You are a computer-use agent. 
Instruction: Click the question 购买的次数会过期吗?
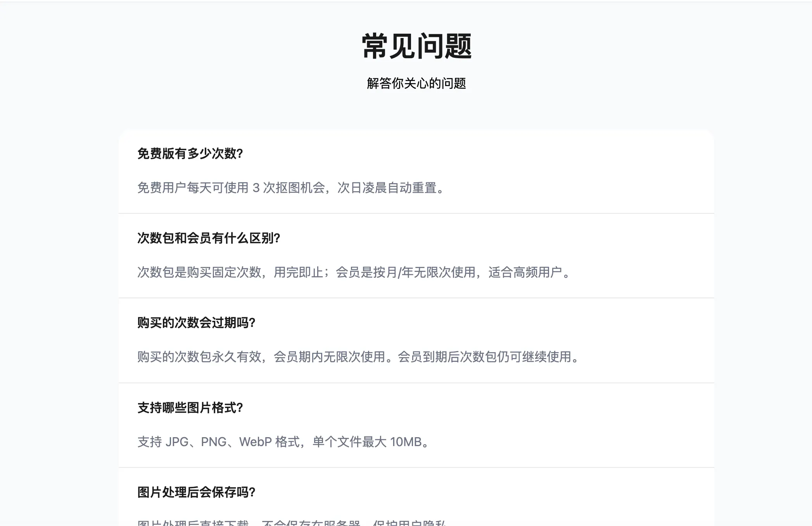(196, 323)
